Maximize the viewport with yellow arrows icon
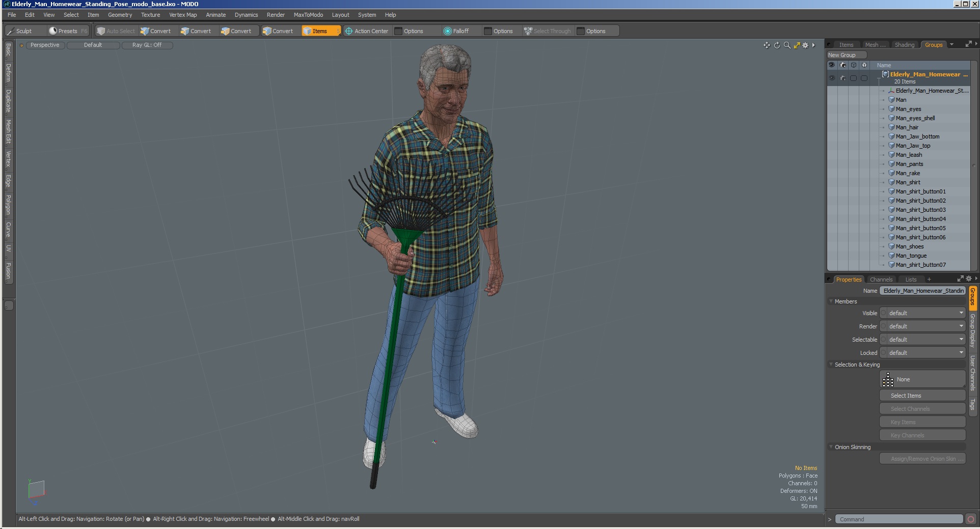This screenshot has width=980, height=529. pyautogui.click(x=797, y=45)
